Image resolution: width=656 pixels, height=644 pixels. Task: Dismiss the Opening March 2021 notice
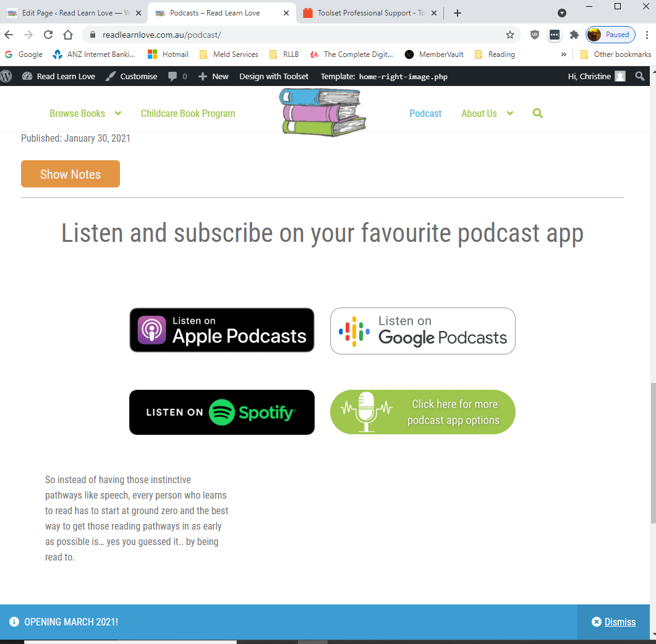click(614, 622)
